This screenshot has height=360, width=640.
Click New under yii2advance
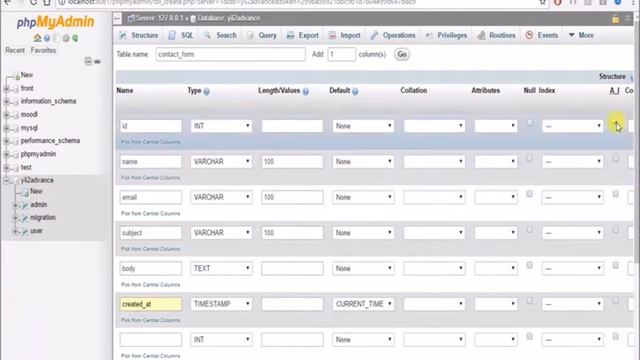pos(36,191)
